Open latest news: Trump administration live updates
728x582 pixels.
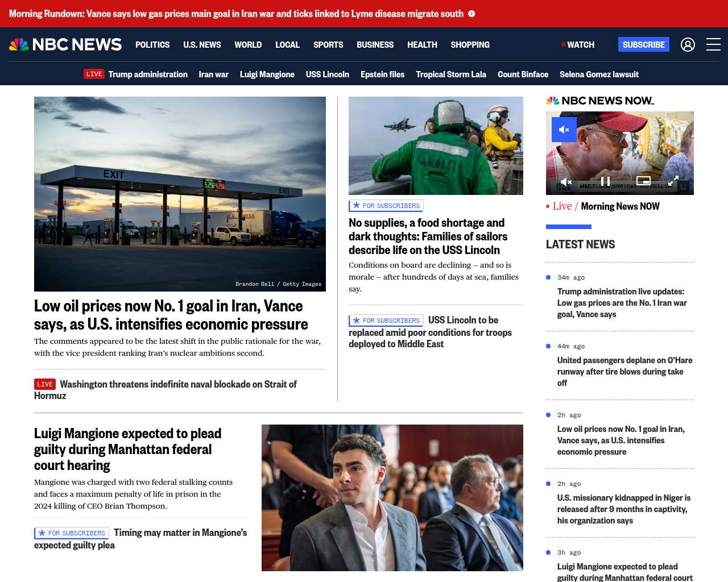coord(622,303)
